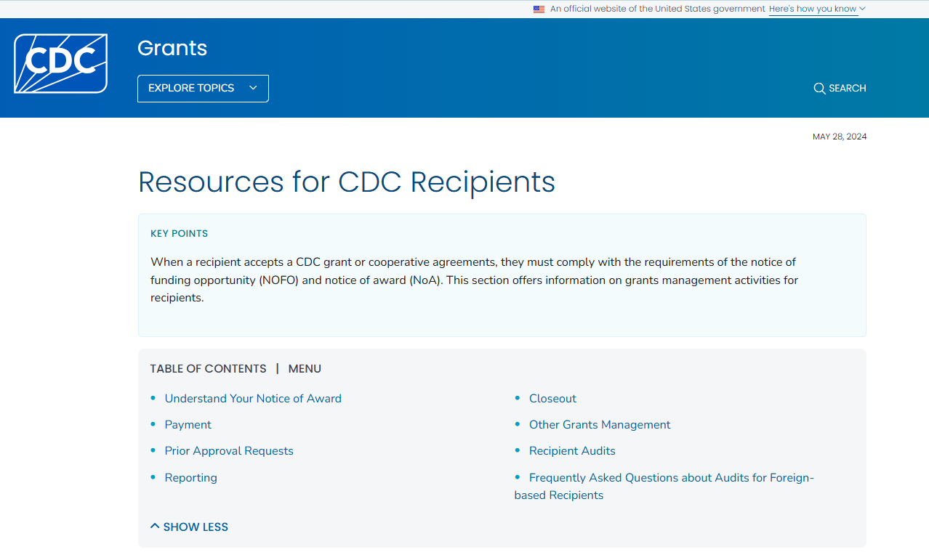This screenshot has height=560, width=929.
Task: Switch to the MENU view of contents
Action: click(x=305, y=368)
